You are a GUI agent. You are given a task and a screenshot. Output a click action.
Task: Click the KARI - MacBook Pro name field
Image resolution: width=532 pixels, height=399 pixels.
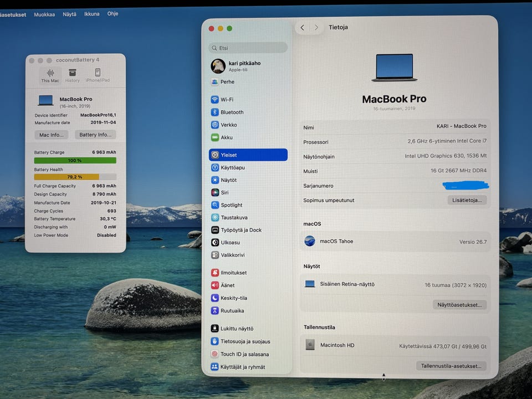(461, 126)
